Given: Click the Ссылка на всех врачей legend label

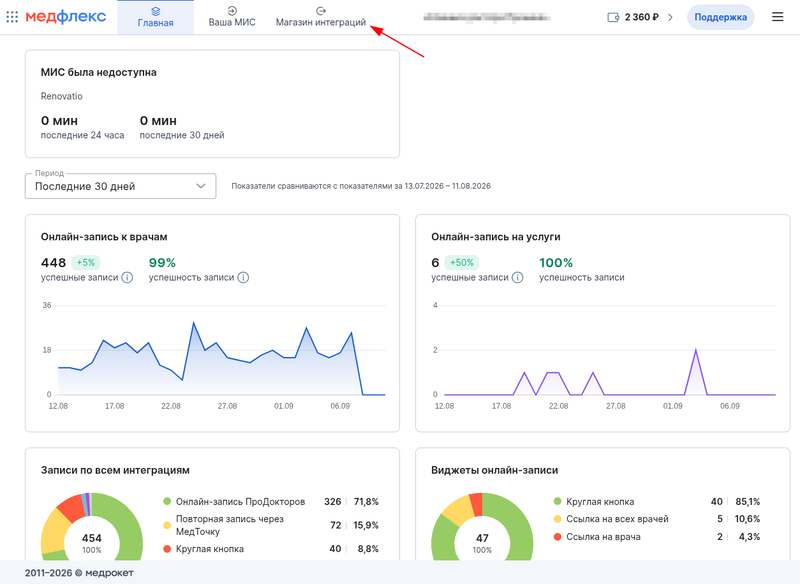Looking at the screenshot, I should (617, 519).
